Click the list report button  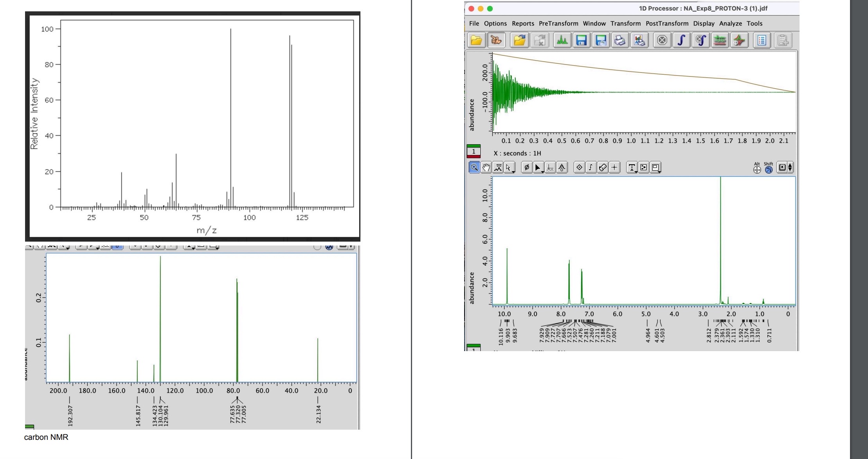click(x=762, y=40)
